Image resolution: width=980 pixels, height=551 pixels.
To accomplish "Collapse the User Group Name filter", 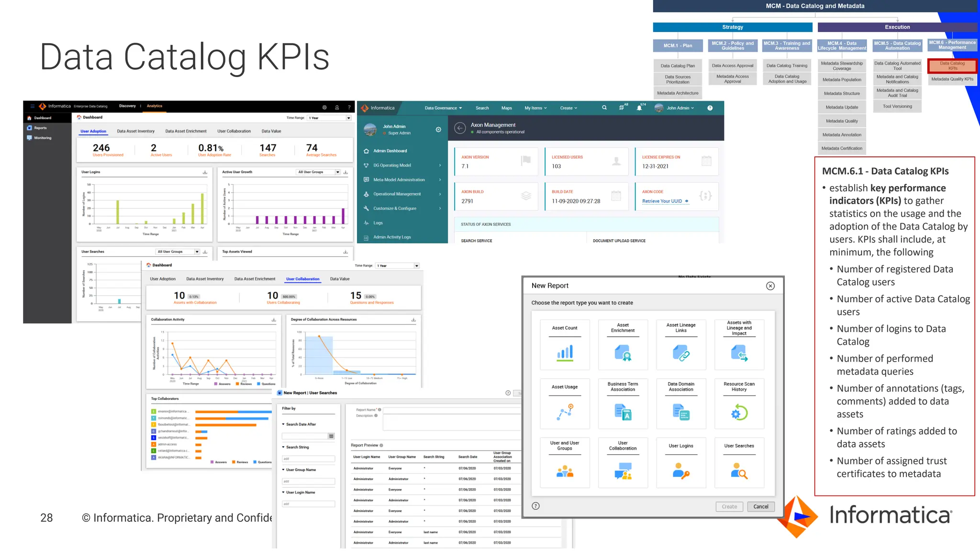I will (283, 470).
